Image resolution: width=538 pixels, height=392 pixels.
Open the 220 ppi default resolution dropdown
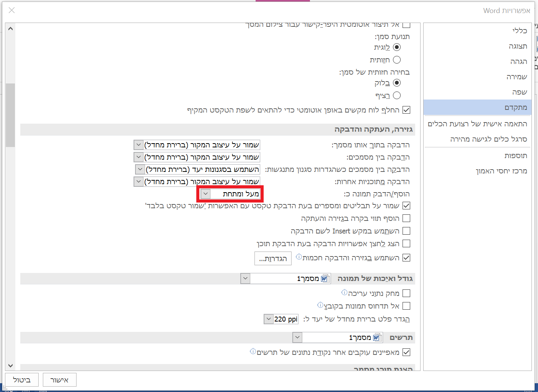(268, 319)
